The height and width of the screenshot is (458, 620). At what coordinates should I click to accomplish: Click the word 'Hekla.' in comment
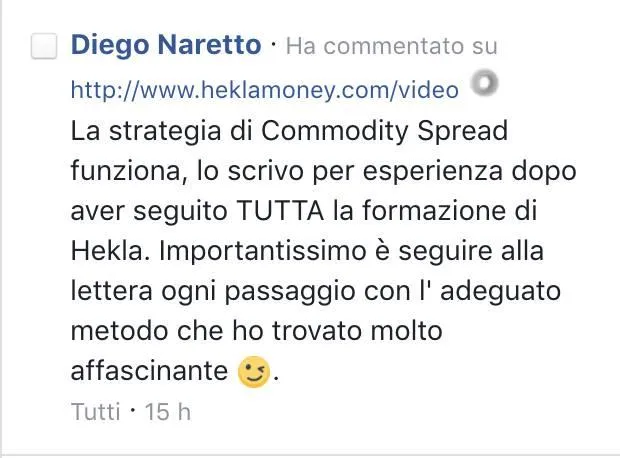[111, 251]
